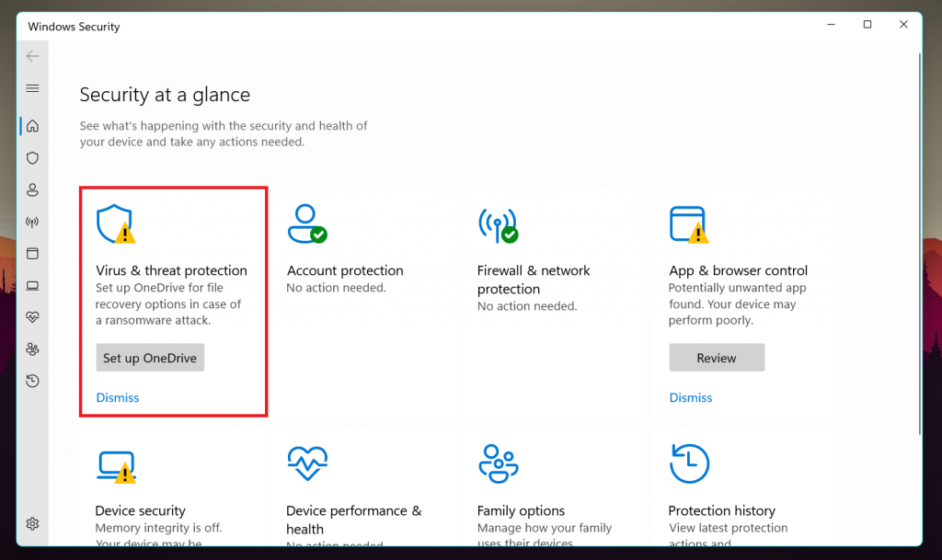Open Protection history clock icon in sidebar

click(32, 381)
